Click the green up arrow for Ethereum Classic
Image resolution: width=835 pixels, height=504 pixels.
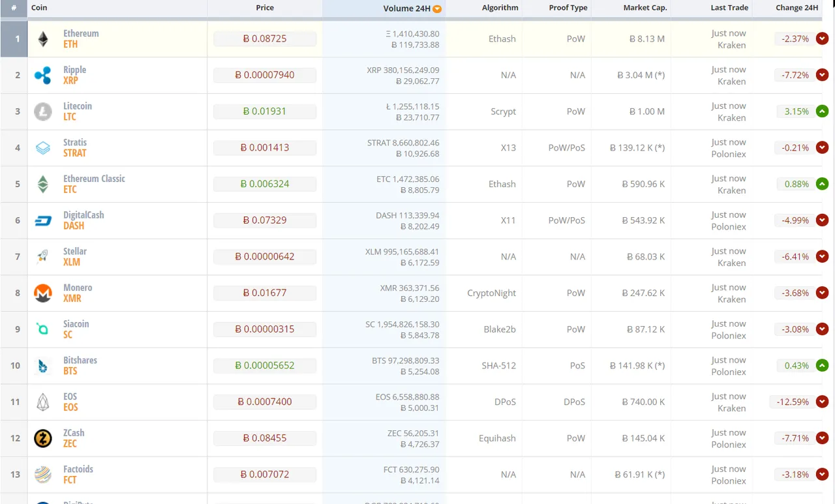tap(822, 184)
